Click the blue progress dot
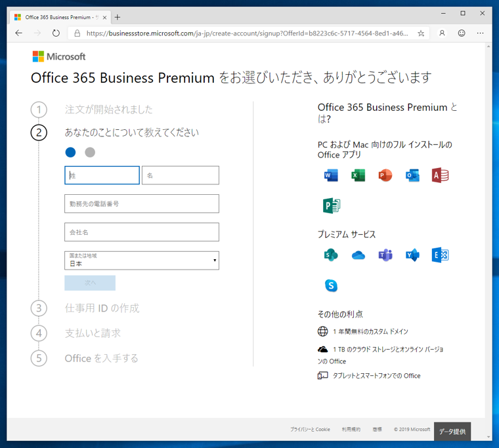The height and width of the screenshot is (448, 499). [x=71, y=152]
